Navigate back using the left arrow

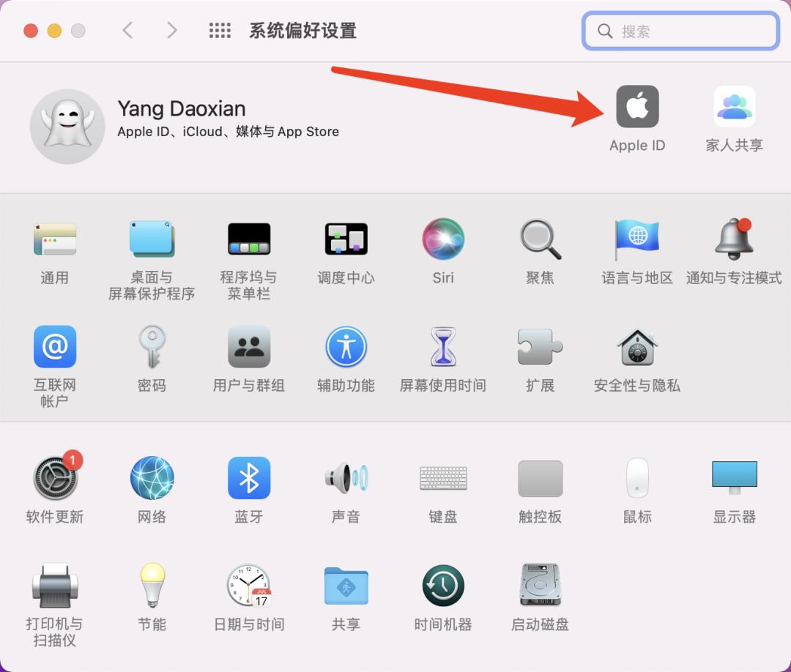(x=128, y=30)
